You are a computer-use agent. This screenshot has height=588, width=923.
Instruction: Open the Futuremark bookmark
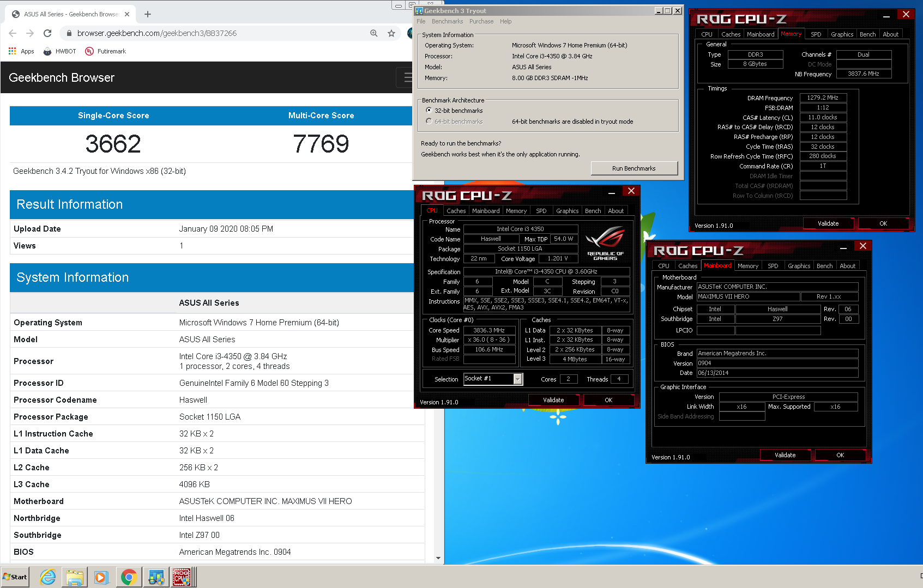click(x=106, y=51)
